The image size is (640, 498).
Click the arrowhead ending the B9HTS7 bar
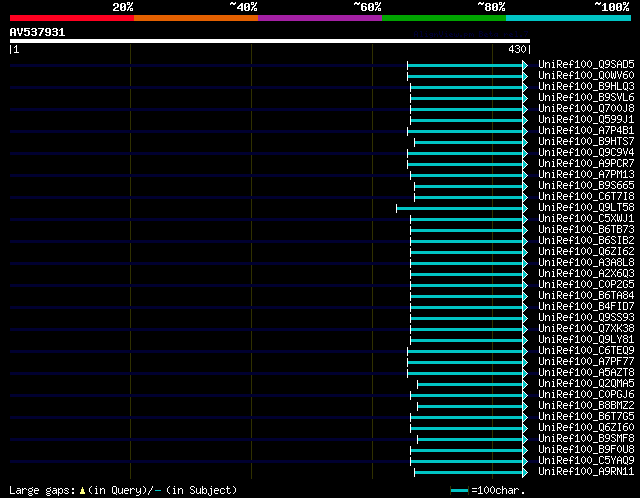tap(525, 142)
